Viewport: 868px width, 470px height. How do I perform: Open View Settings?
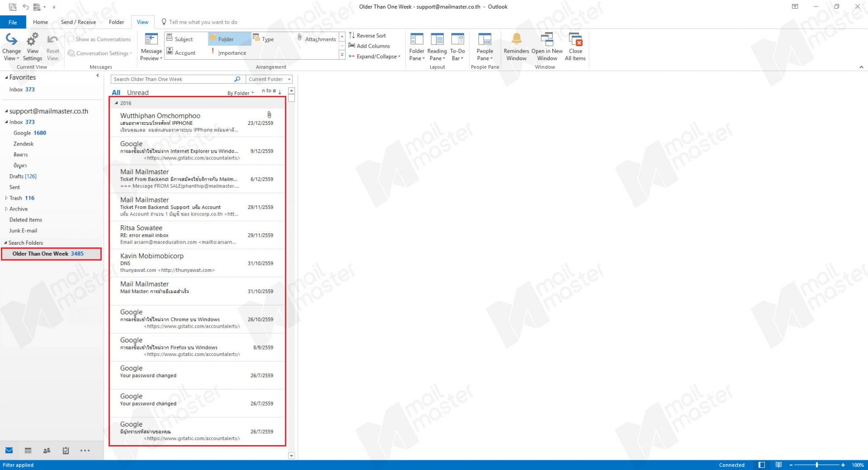[33, 47]
